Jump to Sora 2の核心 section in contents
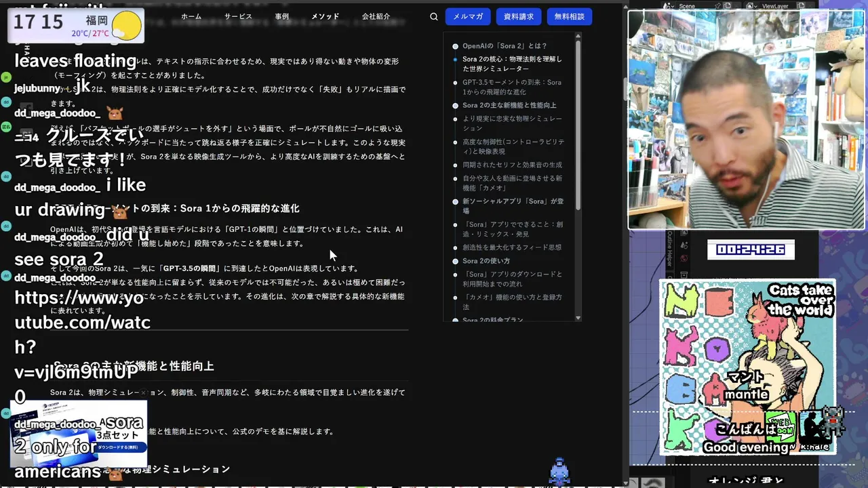868x488 pixels. point(512,64)
